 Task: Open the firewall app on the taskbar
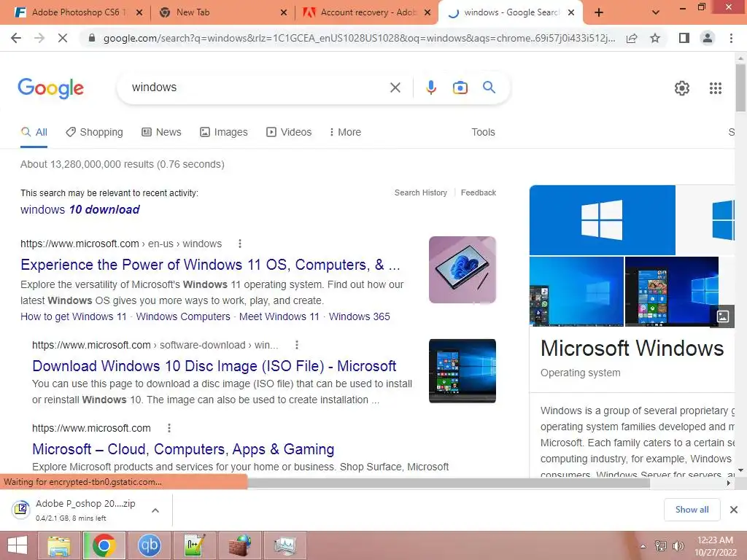[x=240, y=545]
